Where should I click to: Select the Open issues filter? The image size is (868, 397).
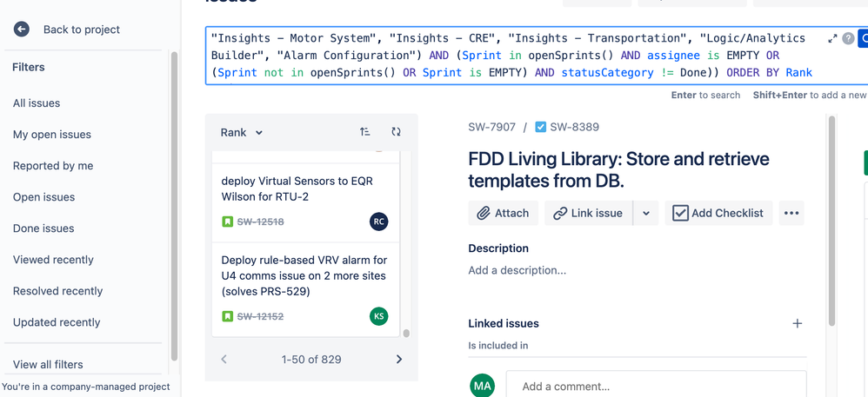(43, 197)
